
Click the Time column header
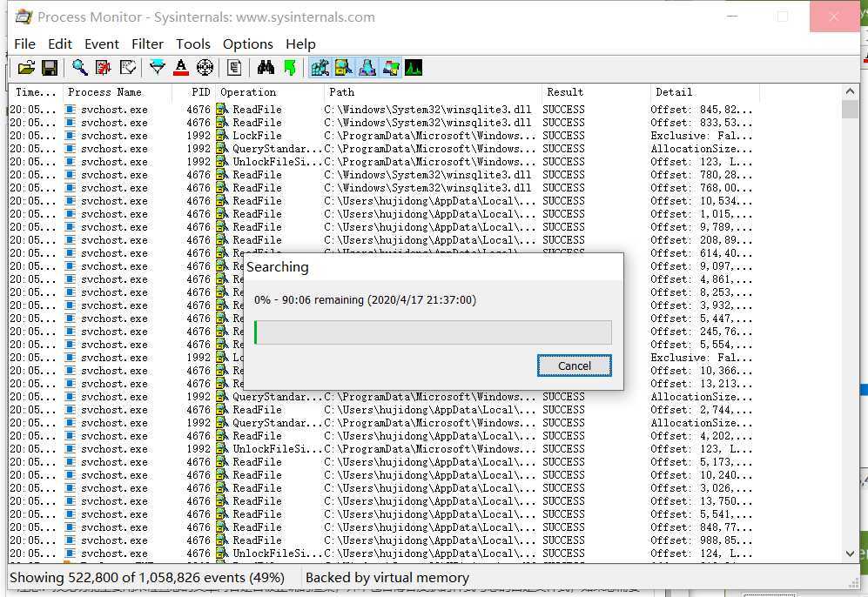click(x=36, y=92)
